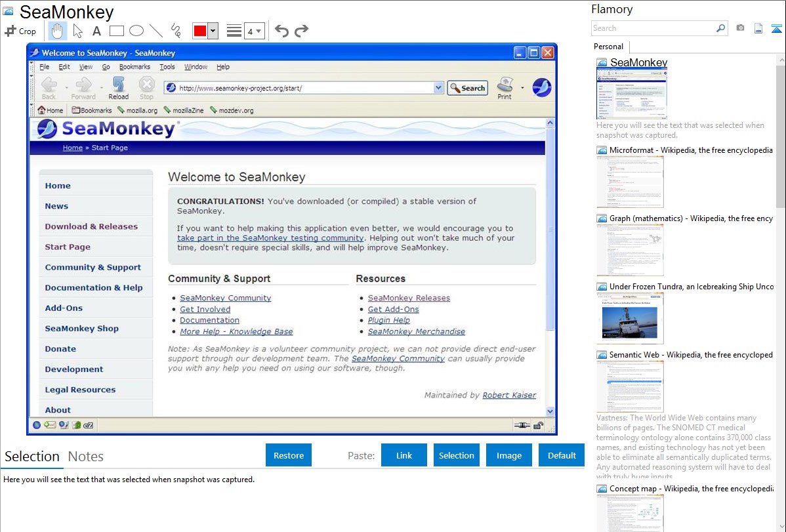Toggle the hand pan tool
The image size is (786, 532).
point(58,31)
